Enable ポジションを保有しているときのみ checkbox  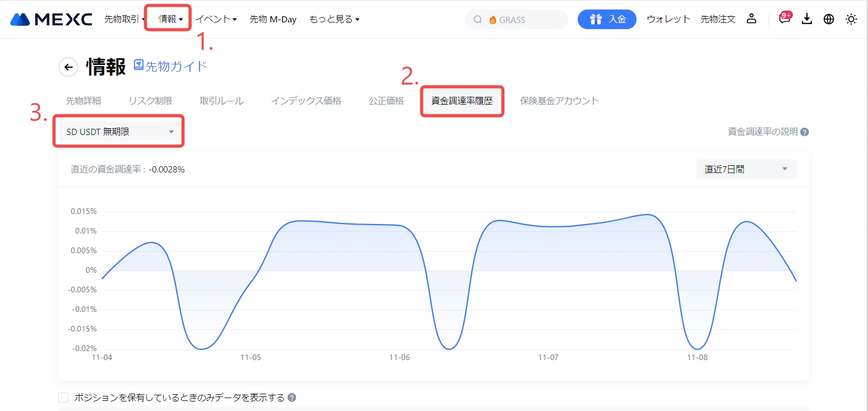[x=63, y=398]
